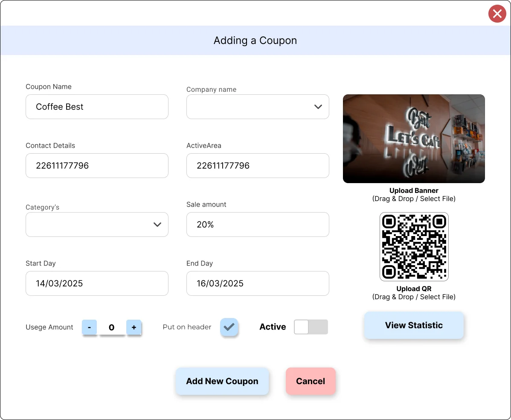Select the End Day date field
Viewport: 511px width, 420px height.
(x=258, y=283)
